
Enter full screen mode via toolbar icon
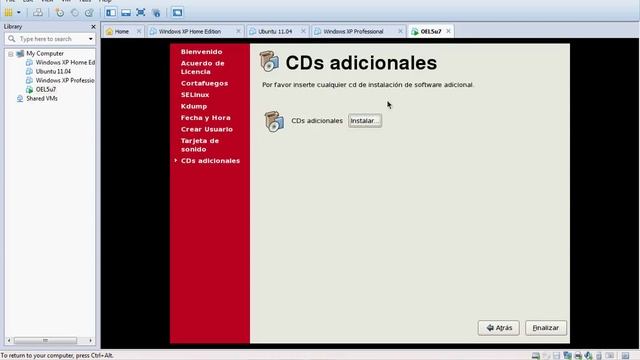141,13
